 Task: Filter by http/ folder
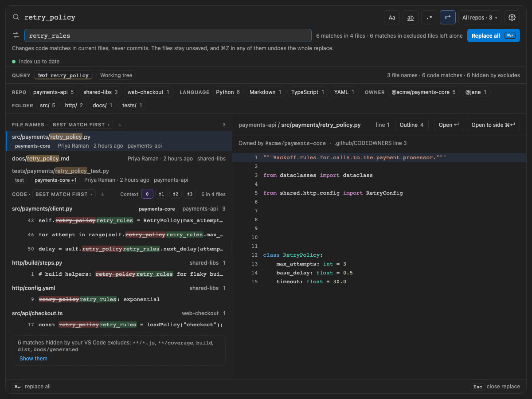tap(74, 106)
